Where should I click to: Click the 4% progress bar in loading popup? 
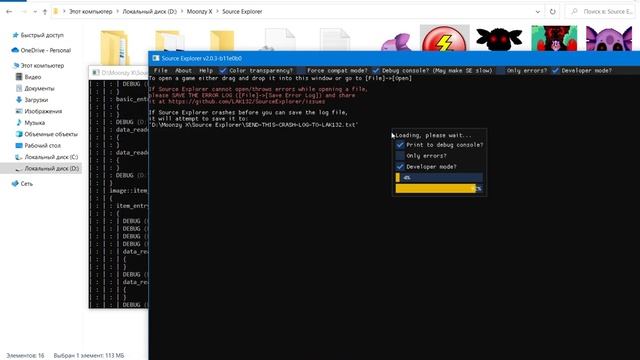tap(439, 178)
